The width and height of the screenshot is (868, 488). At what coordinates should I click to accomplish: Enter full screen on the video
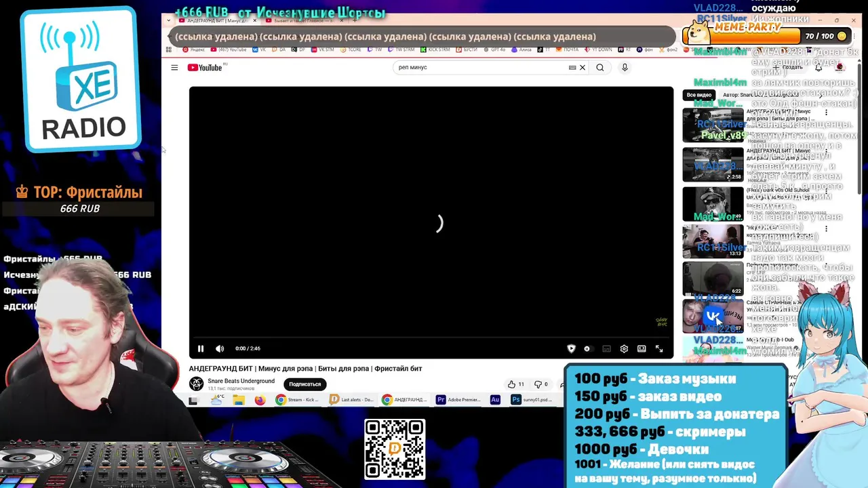pyautogui.click(x=659, y=348)
